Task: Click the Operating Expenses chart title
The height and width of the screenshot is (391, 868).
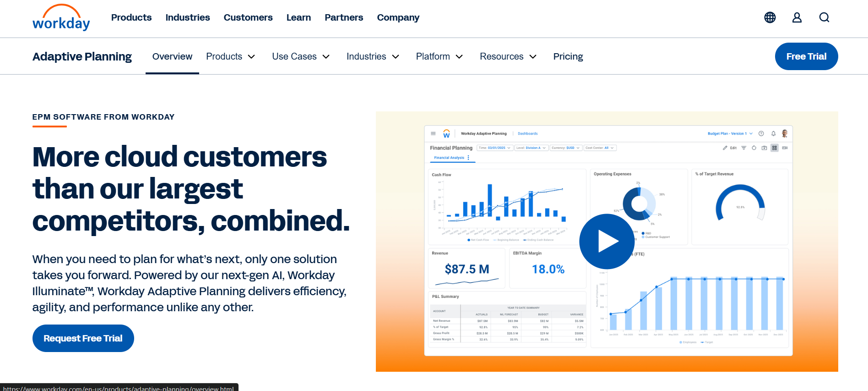Action: tap(613, 174)
